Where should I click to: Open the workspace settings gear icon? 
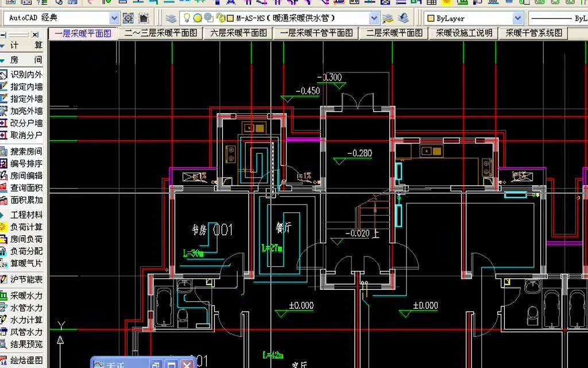(128, 18)
